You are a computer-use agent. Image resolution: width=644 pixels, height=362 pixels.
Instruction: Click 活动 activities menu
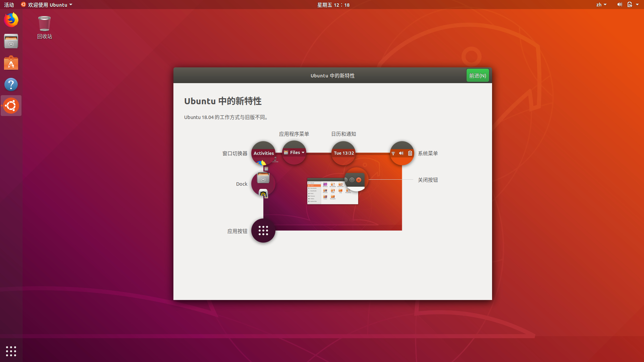9,5
